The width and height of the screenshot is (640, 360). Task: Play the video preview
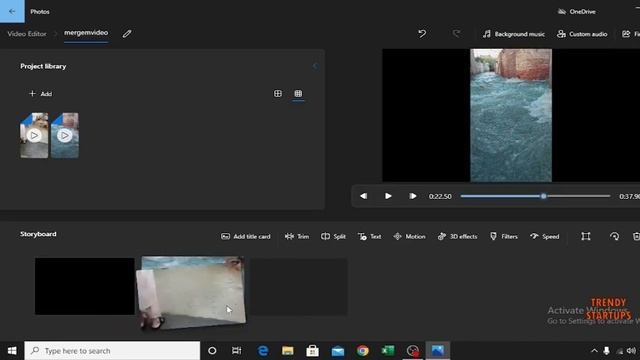click(388, 196)
